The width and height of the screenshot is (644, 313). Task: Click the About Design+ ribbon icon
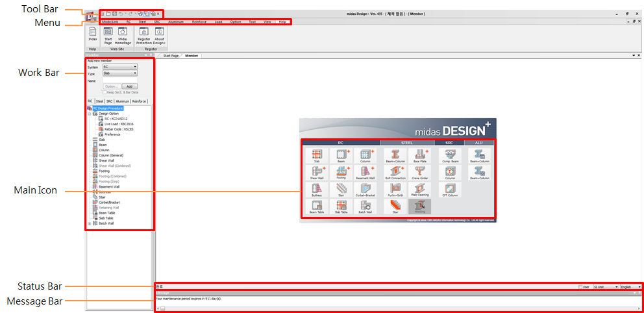(159, 35)
